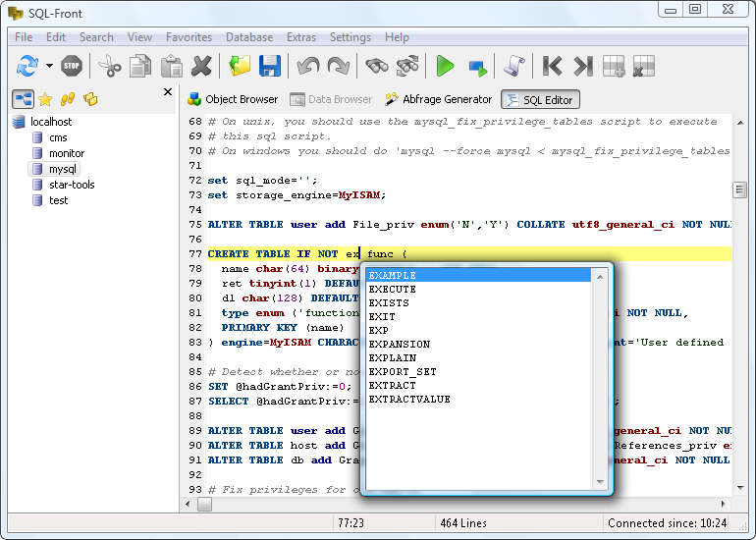
Task: Choose EXAMPLE from autocomplete list
Action: [478, 275]
